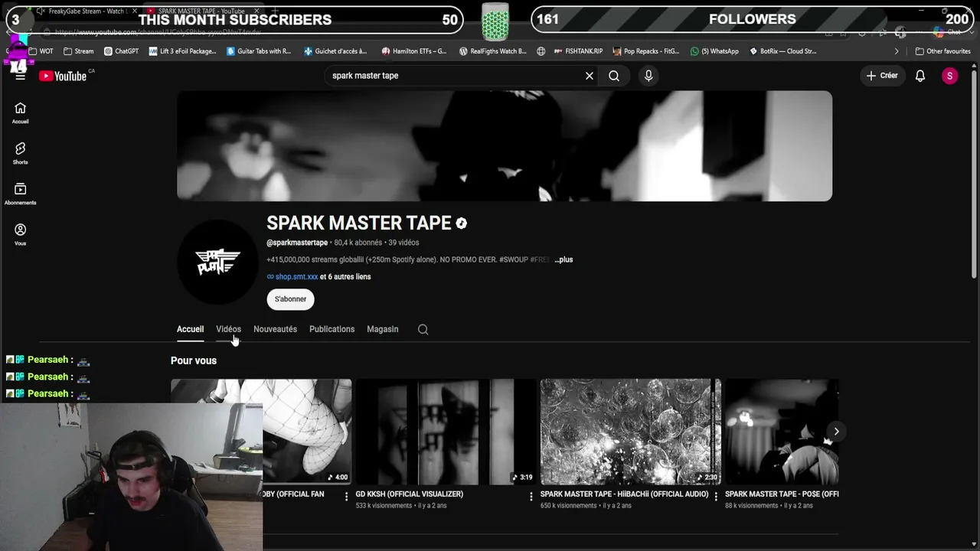Click the '533 k visionnements' text
This screenshot has height=551, width=980.
(384, 506)
